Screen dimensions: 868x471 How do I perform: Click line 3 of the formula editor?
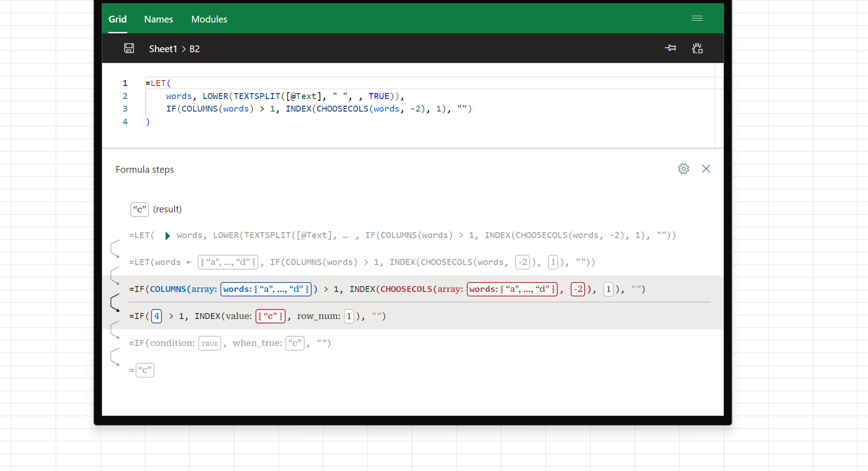point(316,108)
